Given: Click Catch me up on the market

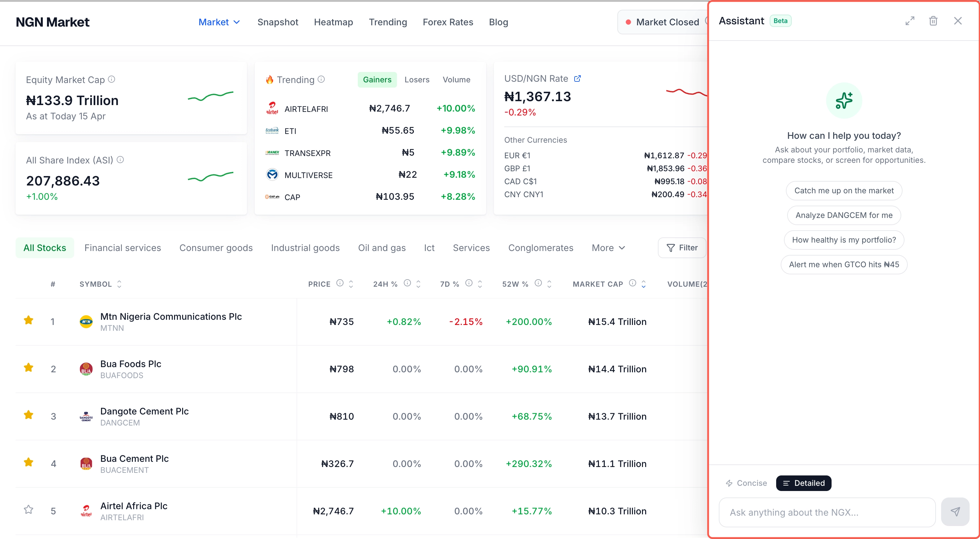Looking at the screenshot, I should (844, 190).
